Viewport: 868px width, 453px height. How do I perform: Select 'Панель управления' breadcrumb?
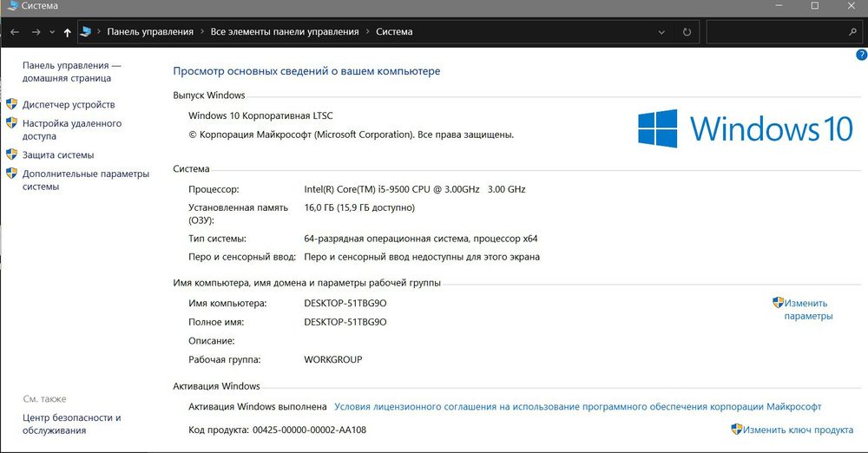click(x=150, y=31)
